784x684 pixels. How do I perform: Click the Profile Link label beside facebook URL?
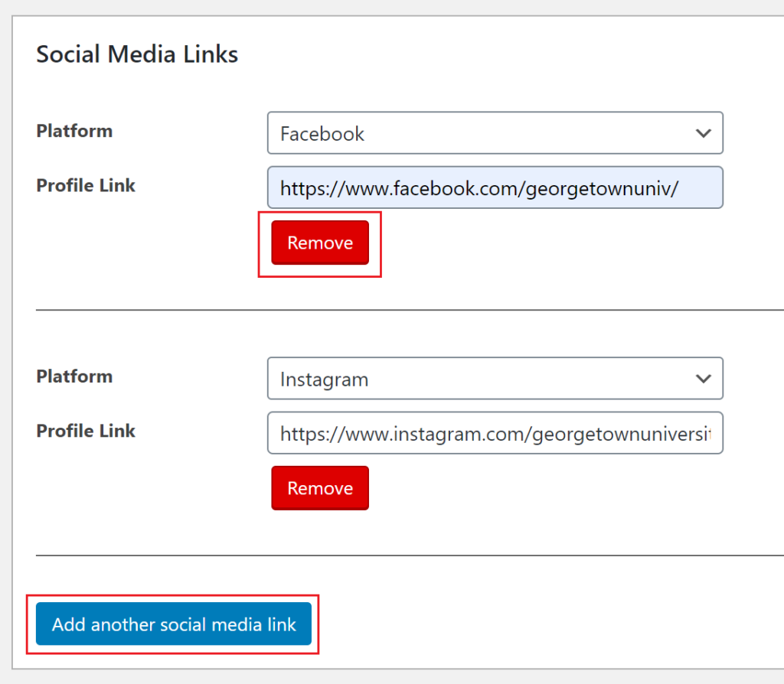point(86,185)
